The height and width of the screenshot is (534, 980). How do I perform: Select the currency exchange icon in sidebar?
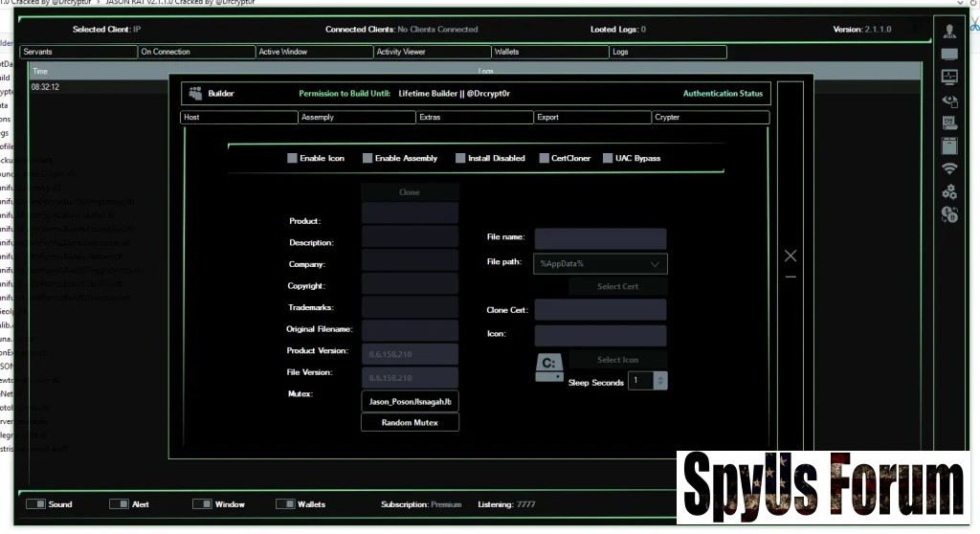[x=948, y=214]
